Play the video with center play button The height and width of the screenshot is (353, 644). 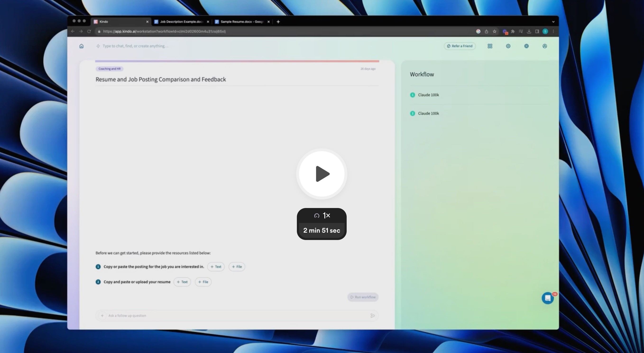point(322,174)
